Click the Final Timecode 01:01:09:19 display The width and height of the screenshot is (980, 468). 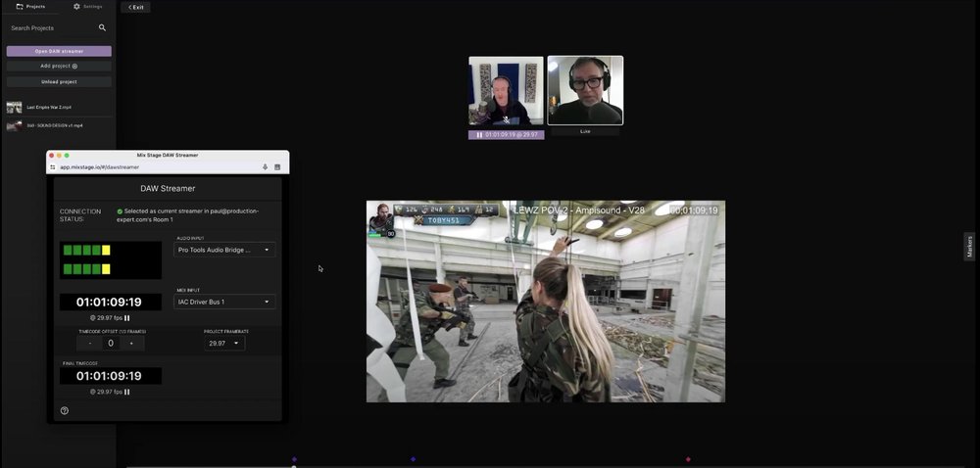[x=111, y=376]
